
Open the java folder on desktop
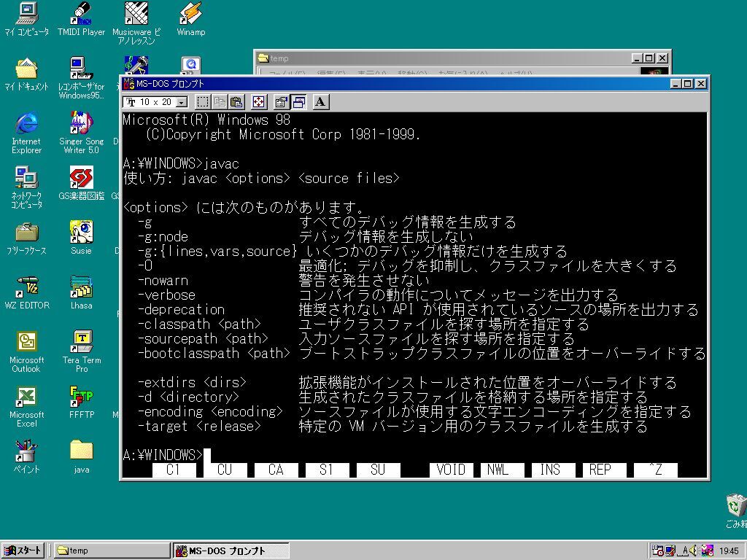(x=81, y=457)
